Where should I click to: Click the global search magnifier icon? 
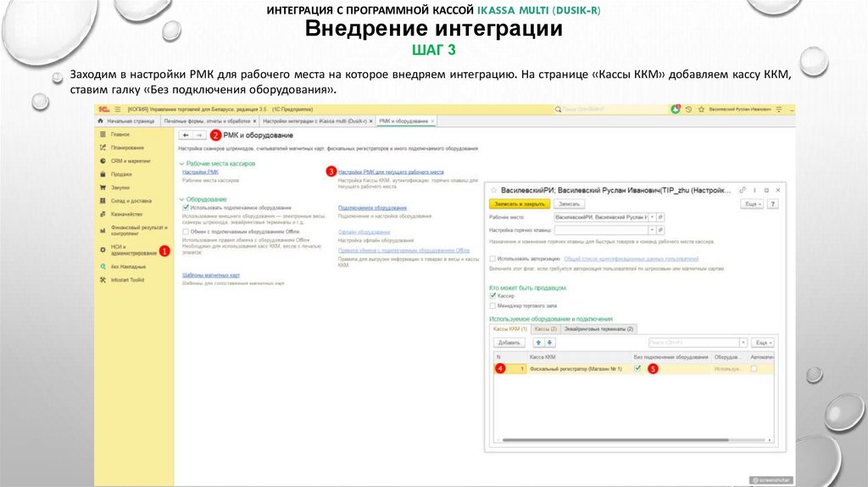(558, 109)
